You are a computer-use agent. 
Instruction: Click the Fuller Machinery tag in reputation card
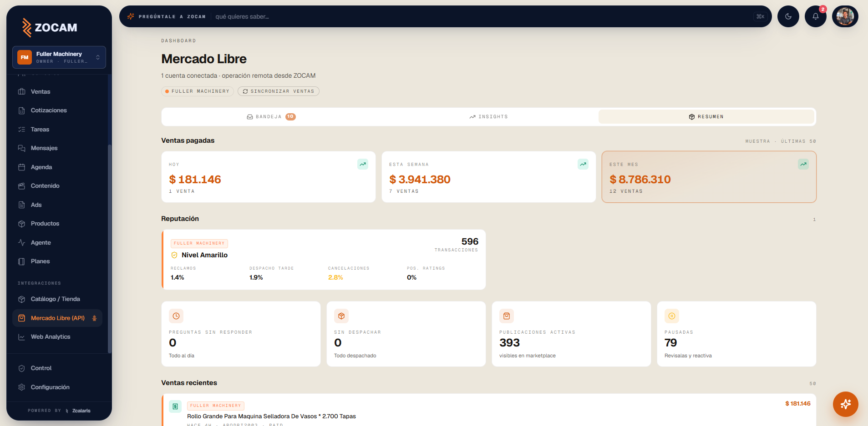click(199, 243)
